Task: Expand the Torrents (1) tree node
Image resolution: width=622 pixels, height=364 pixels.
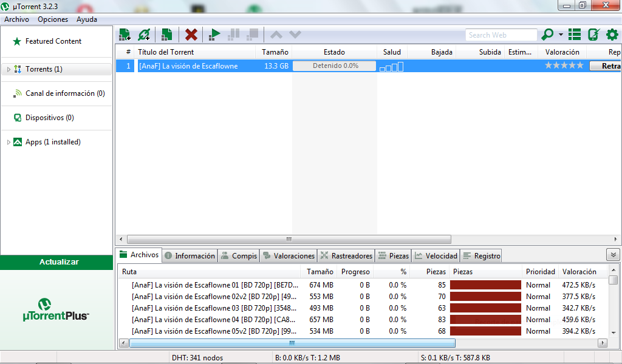Action: point(9,69)
